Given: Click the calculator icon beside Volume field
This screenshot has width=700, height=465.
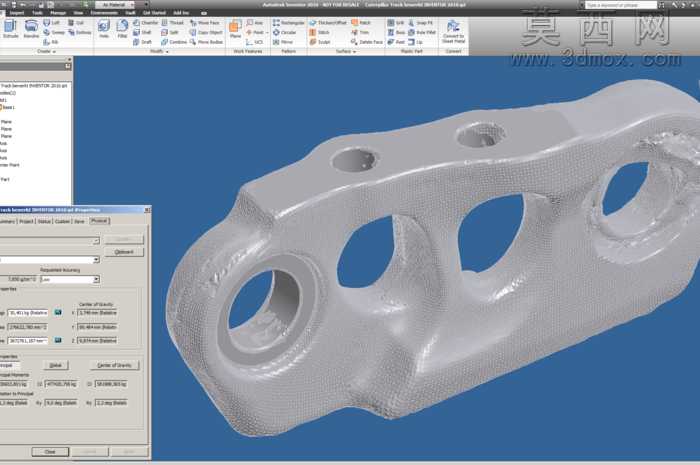Looking at the screenshot, I should pos(58,340).
